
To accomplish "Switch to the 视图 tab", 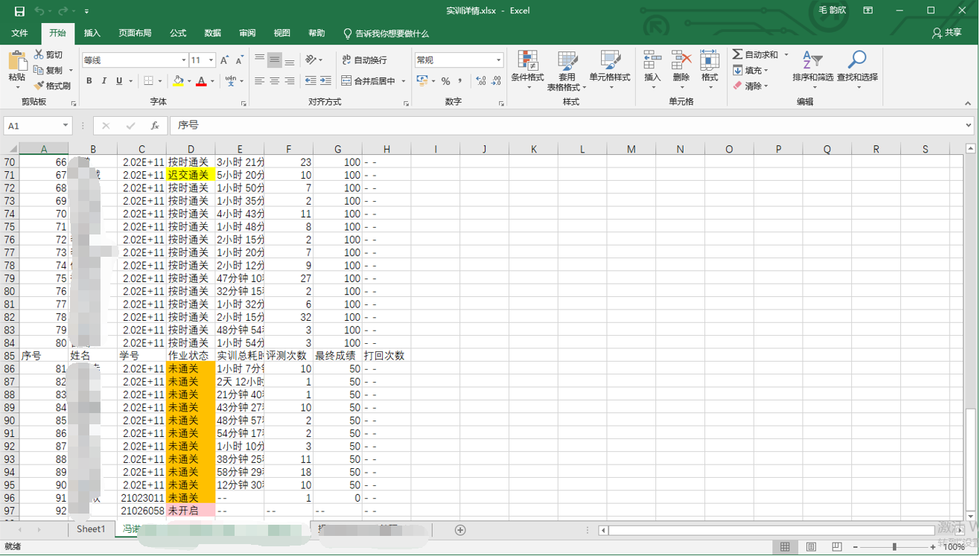I will [282, 33].
